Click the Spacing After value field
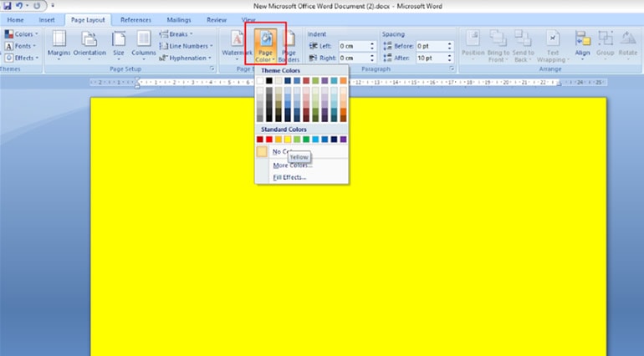The width and height of the screenshot is (644, 356). point(431,58)
